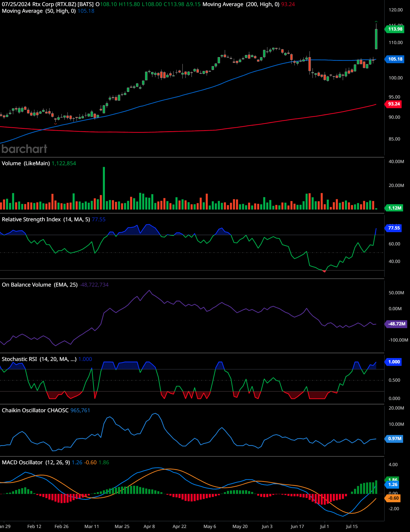Select the low price L108.00 in header
This screenshot has width=410, height=532.
[x=152, y=4]
